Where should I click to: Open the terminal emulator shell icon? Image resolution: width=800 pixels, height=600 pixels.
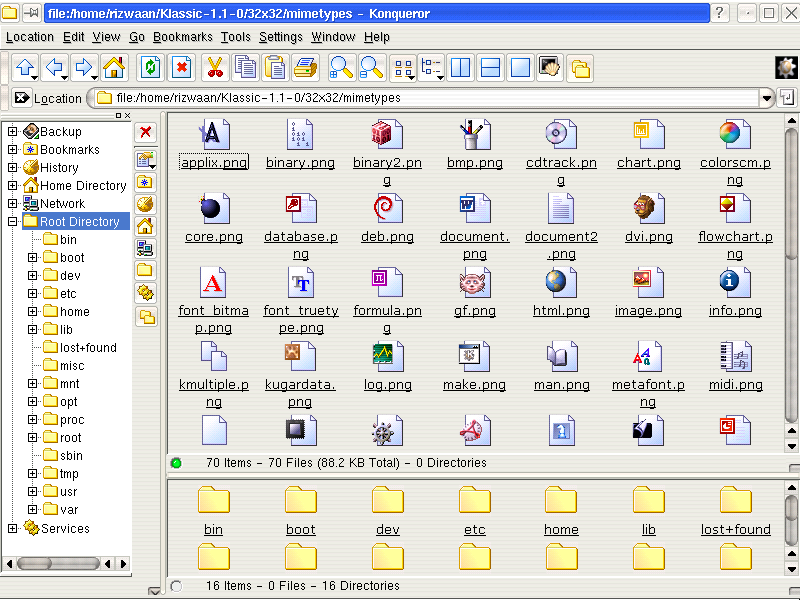pyautogui.click(x=550, y=68)
